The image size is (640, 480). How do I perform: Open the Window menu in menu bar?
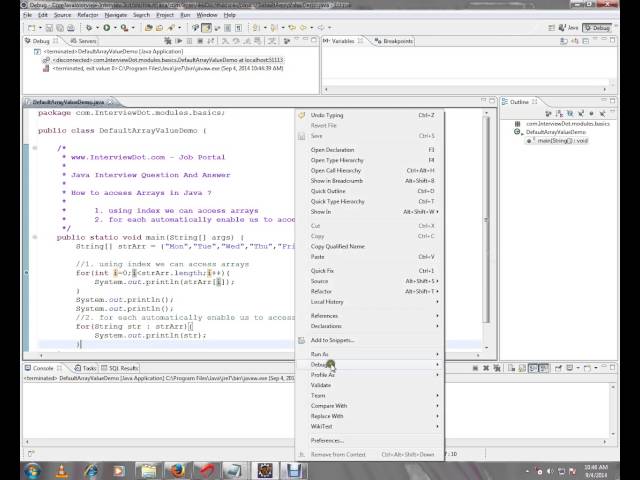[x=207, y=15]
